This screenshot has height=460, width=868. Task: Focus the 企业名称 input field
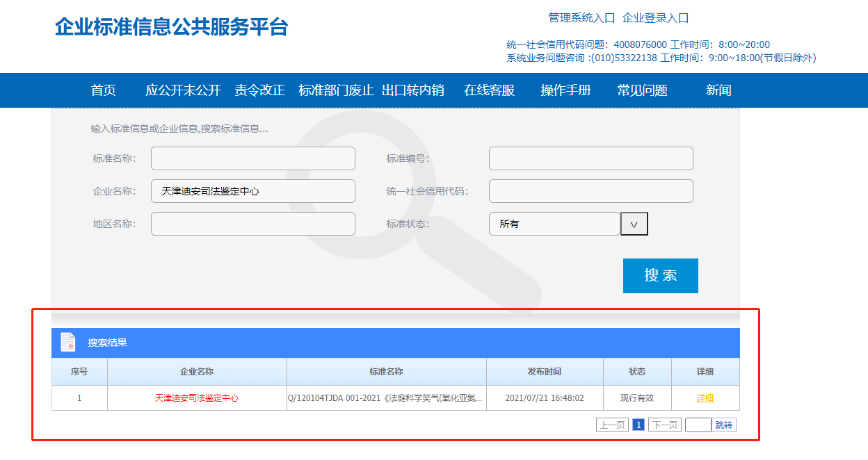[253, 191]
